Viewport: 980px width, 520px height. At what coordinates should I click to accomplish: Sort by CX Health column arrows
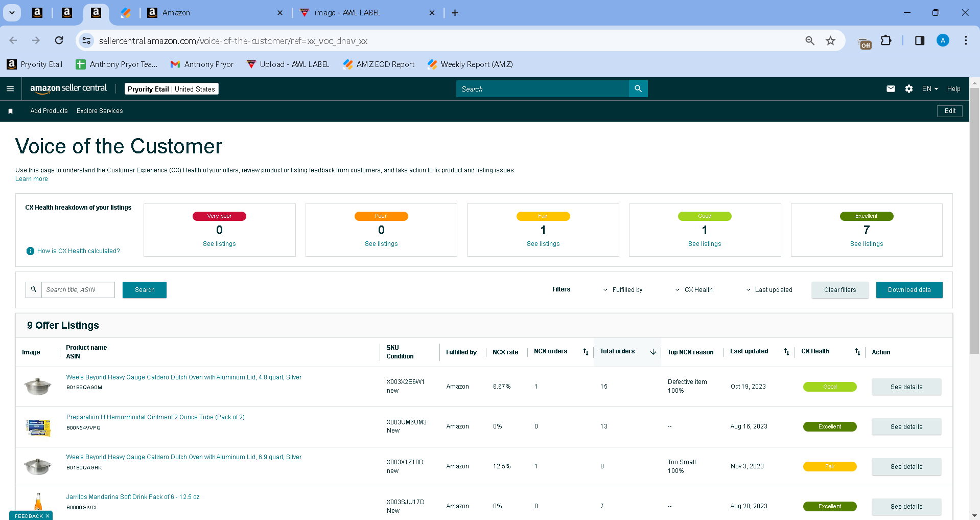(x=857, y=352)
